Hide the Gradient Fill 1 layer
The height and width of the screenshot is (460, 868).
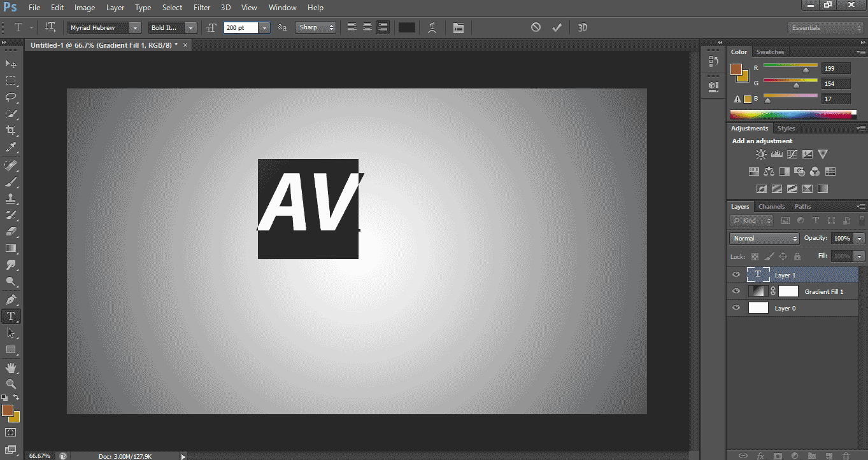pyautogui.click(x=736, y=291)
